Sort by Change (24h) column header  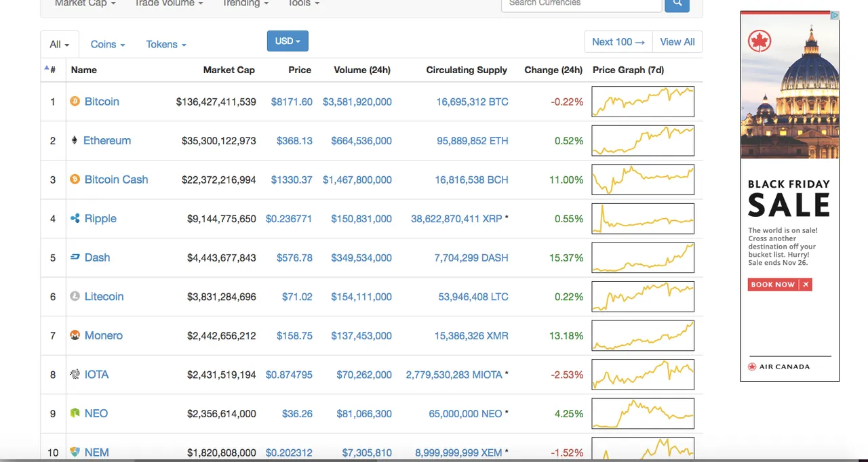click(553, 70)
